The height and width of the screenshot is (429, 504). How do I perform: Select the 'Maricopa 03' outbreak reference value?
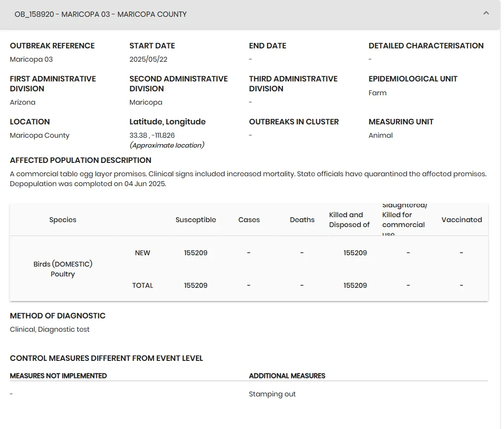click(x=31, y=59)
